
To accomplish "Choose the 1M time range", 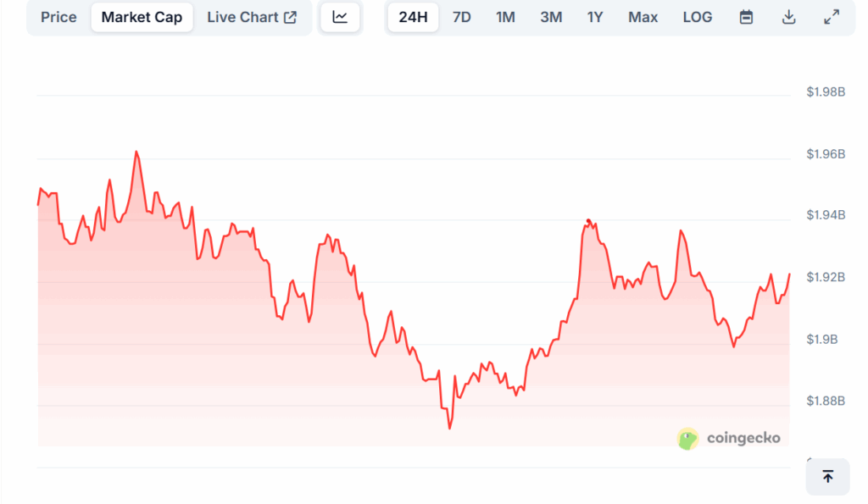I will pos(505,17).
